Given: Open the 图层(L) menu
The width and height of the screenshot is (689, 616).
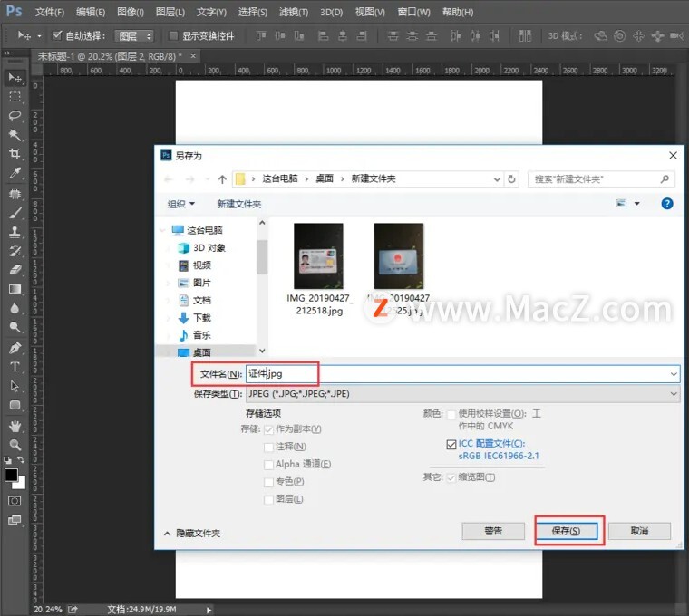Looking at the screenshot, I should click(x=170, y=12).
